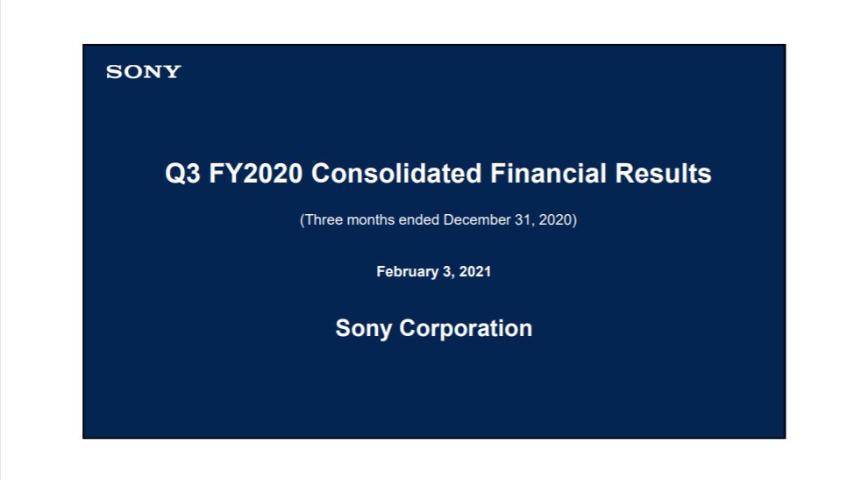Image resolution: width=868 pixels, height=480 pixels.
Task: Click the word 'Consolidated' in the title
Action: [x=396, y=174]
